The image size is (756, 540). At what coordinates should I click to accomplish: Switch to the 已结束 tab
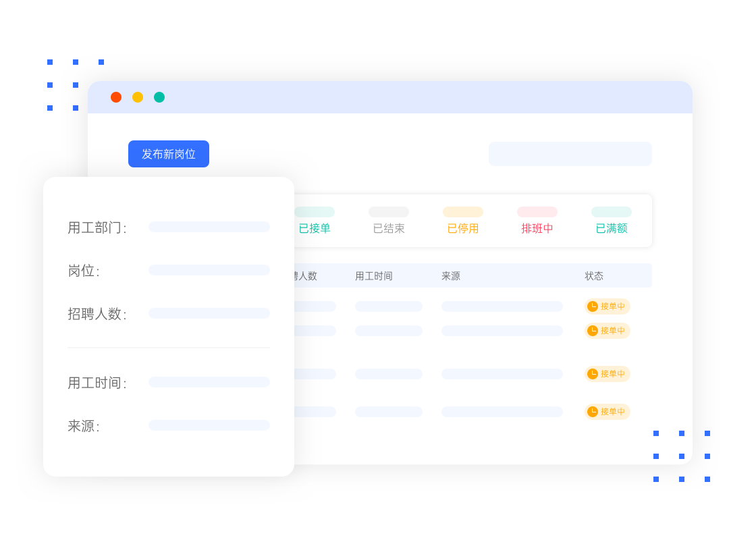389,228
